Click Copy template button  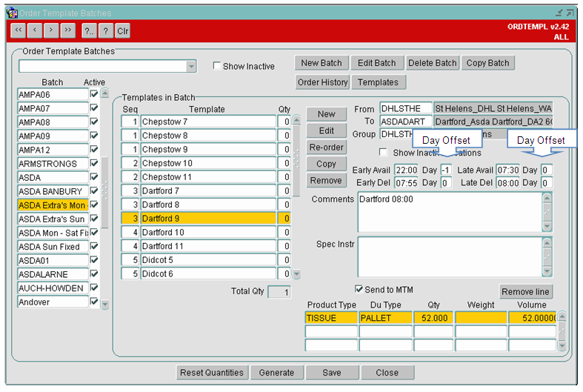pyautogui.click(x=327, y=164)
